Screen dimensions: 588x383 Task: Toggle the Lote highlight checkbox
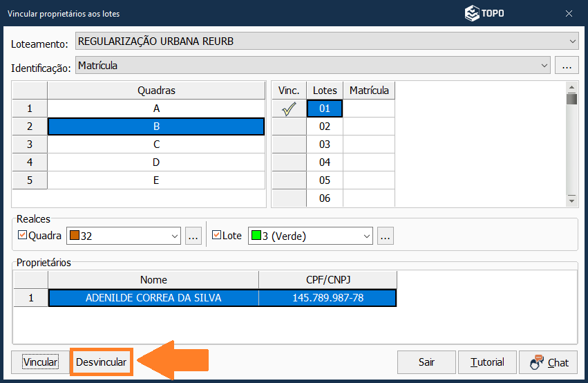click(x=216, y=236)
